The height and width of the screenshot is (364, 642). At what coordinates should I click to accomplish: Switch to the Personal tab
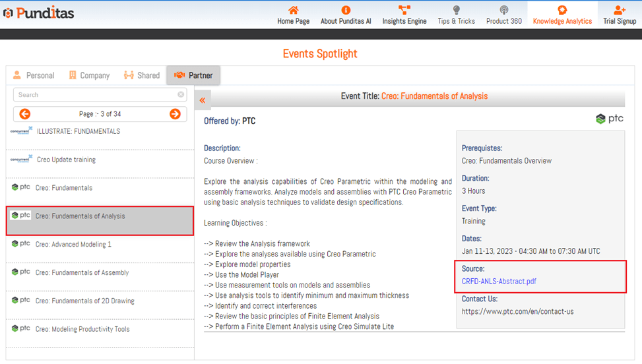(x=34, y=75)
